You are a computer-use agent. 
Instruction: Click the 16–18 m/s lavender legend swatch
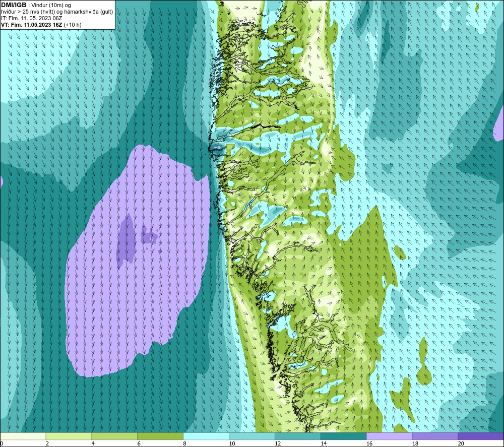point(389,436)
